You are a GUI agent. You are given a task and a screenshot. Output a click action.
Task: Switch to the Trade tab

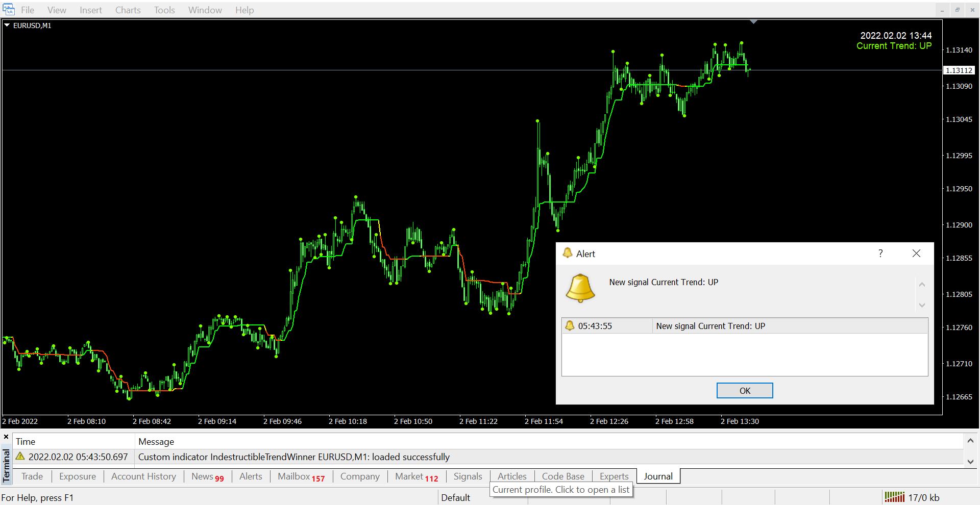coord(32,476)
